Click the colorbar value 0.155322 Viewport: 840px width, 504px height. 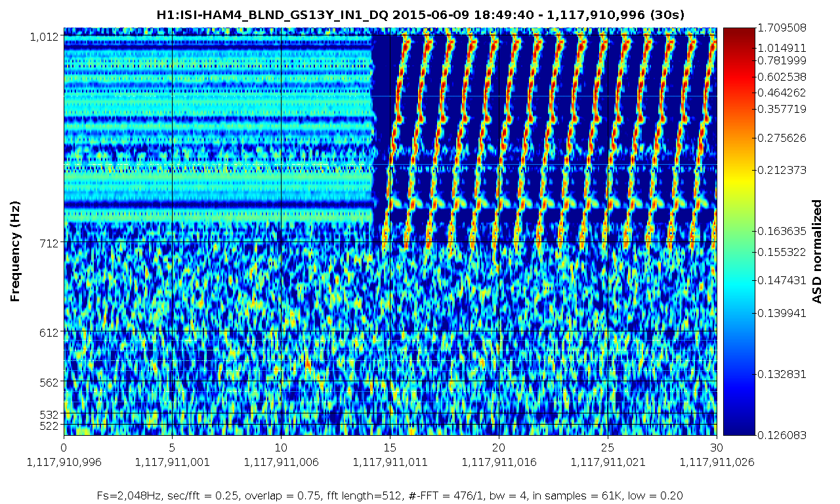pyautogui.click(x=782, y=252)
